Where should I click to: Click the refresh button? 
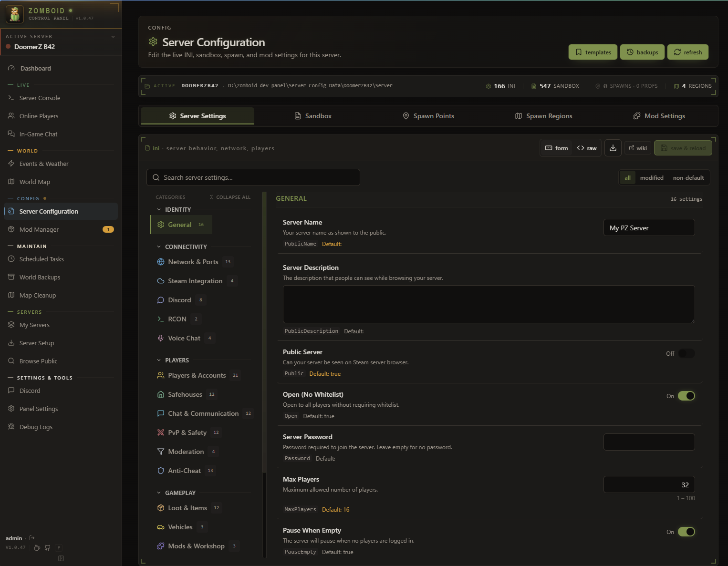pos(688,52)
